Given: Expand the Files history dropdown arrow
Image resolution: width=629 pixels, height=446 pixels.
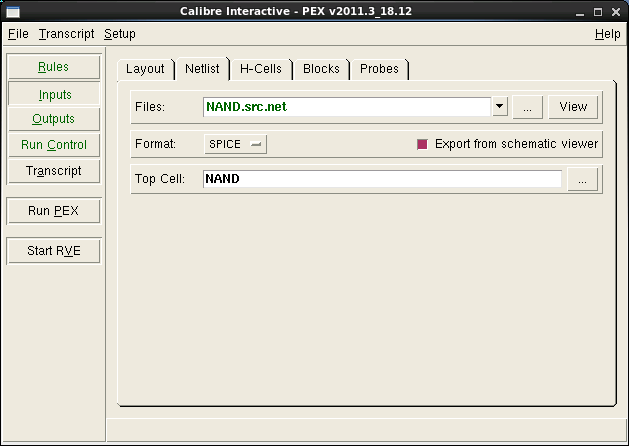Looking at the screenshot, I should tap(500, 107).
